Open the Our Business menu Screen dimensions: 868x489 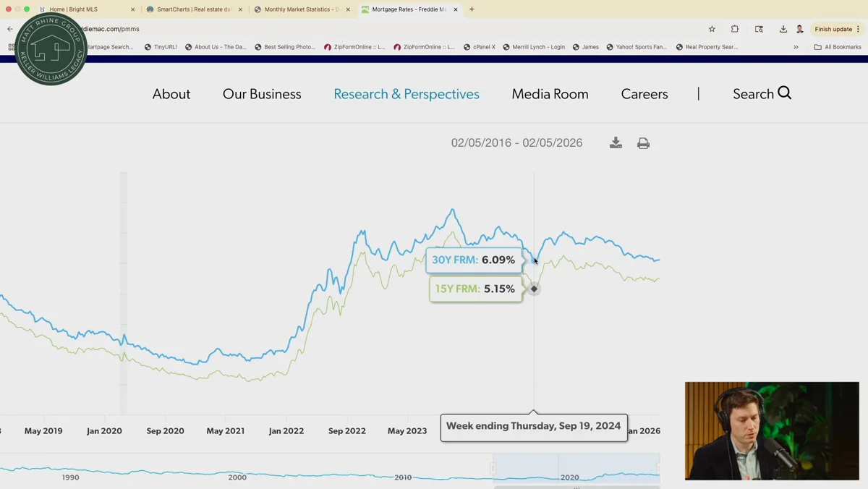(262, 94)
